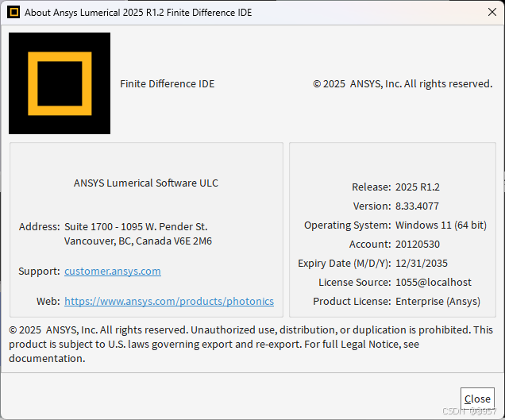Screen dimensions: 505x420
Task: Click the ANSYS Lumerical Software ULC heading
Action: 146,183
